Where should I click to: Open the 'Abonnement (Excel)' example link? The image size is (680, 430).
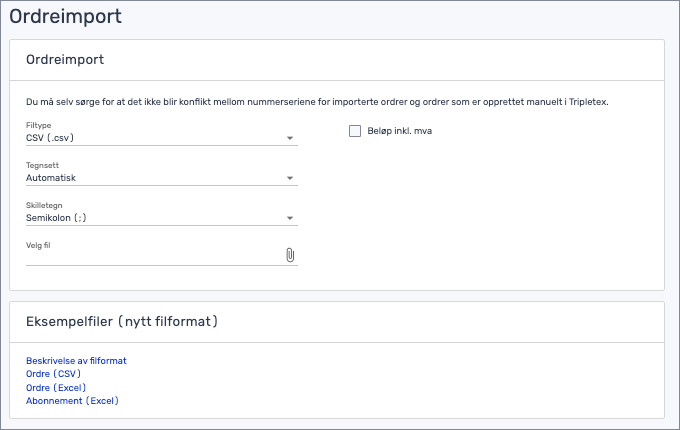72,400
